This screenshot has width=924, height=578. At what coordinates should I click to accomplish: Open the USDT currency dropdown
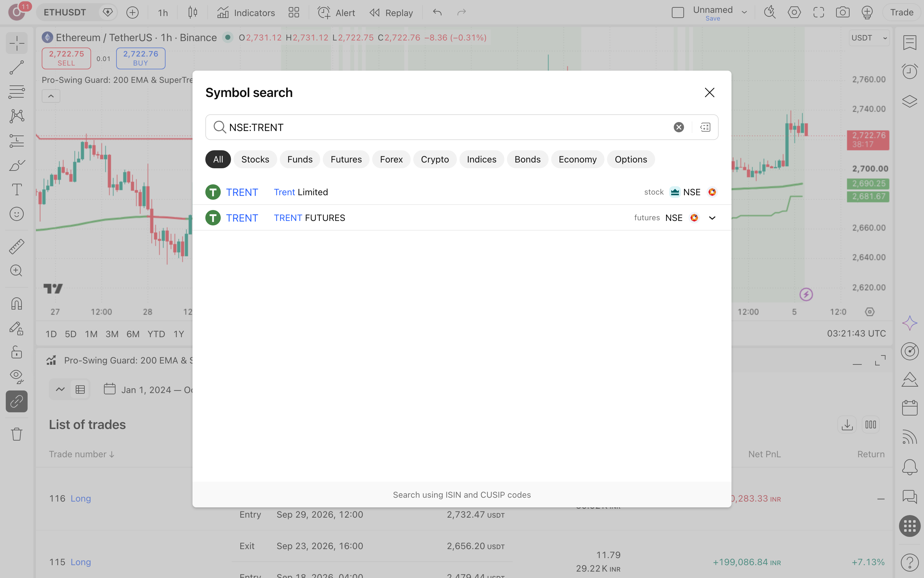tap(869, 38)
